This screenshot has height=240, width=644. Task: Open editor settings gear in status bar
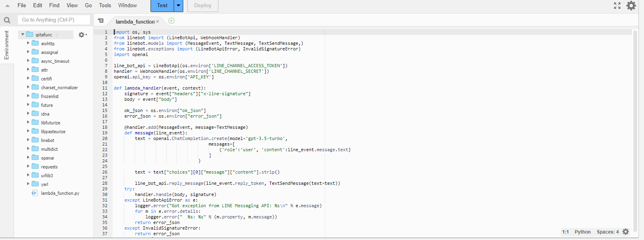(626, 232)
